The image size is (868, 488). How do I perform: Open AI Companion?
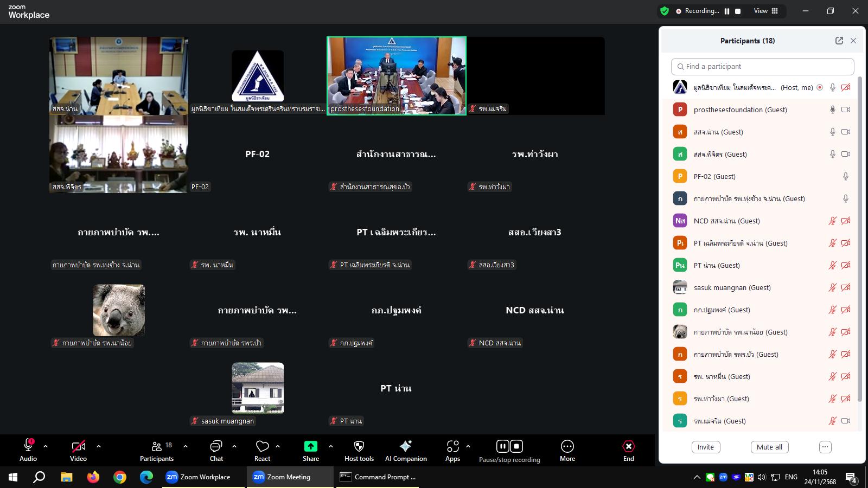406,451
